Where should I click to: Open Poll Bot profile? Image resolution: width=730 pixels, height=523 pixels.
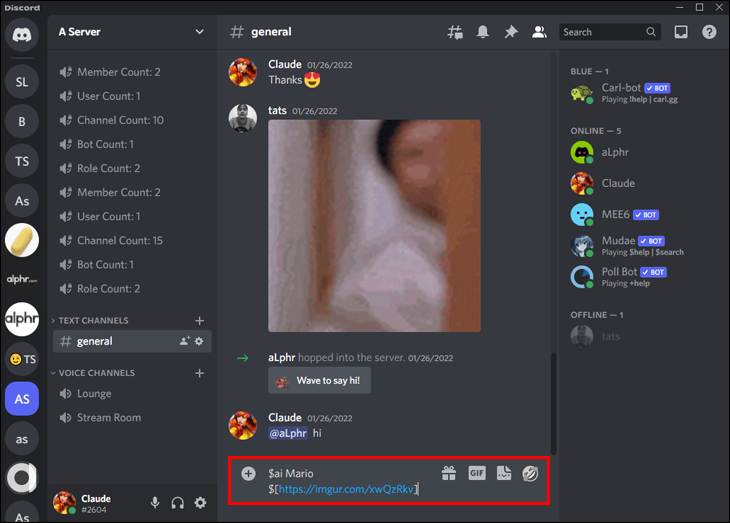(x=642, y=277)
